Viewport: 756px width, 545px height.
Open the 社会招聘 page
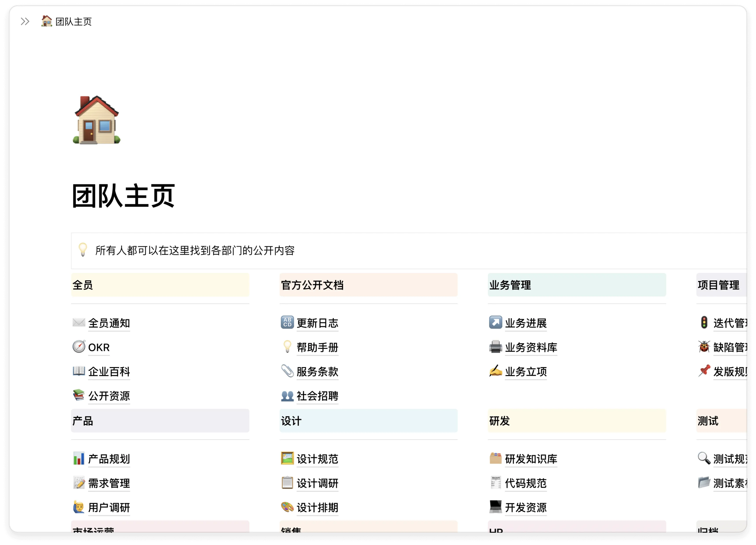click(317, 396)
